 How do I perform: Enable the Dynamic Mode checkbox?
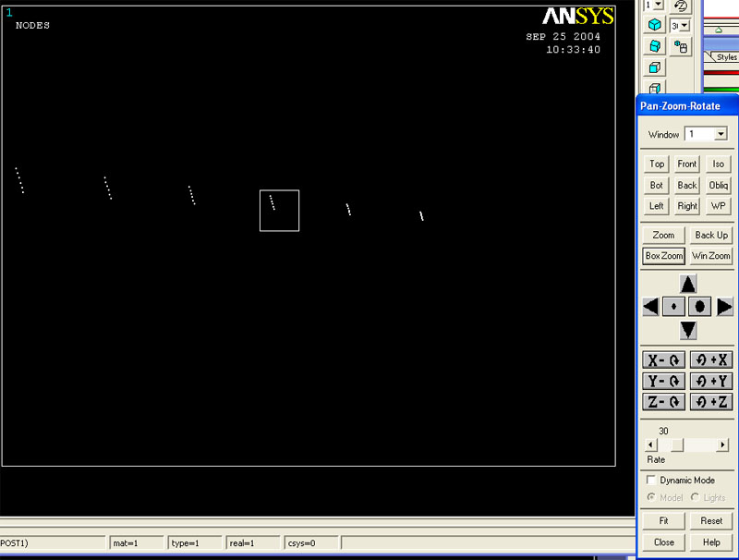click(651, 481)
